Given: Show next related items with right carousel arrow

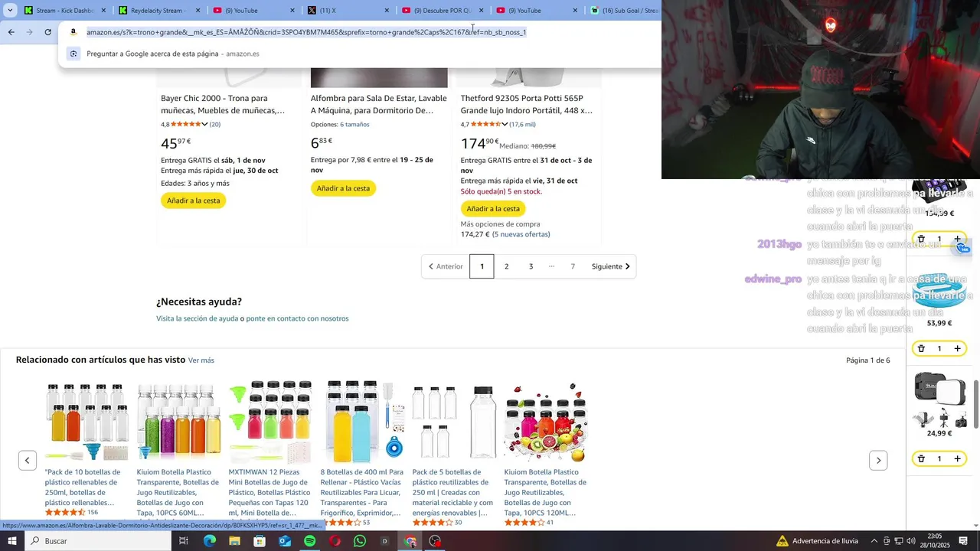Looking at the screenshot, I should (x=878, y=461).
